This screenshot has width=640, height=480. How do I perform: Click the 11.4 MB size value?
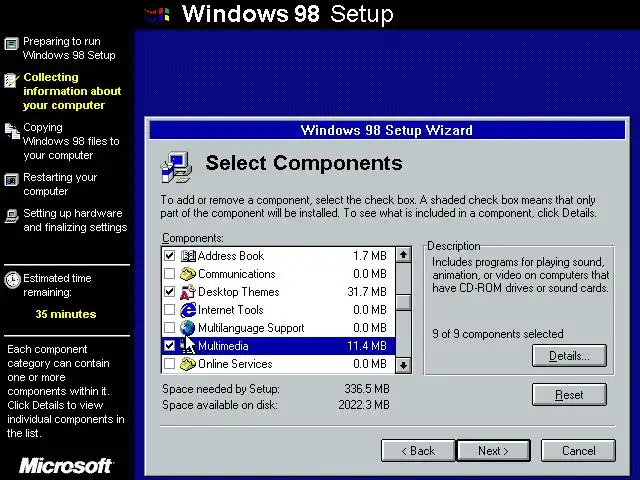click(367, 346)
